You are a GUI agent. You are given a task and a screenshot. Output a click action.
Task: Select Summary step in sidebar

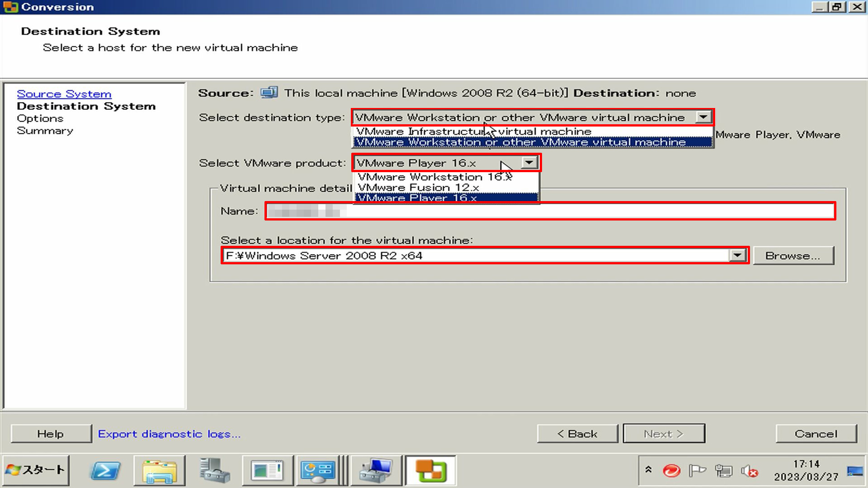click(45, 130)
